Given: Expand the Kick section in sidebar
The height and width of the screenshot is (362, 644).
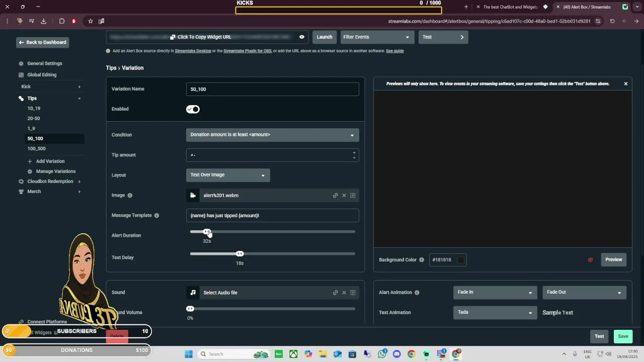Looking at the screenshot, I should click(x=79, y=87).
